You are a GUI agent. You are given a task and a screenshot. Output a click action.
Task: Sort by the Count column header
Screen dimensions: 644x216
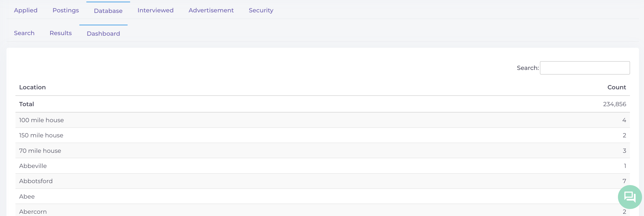(x=617, y=87)
